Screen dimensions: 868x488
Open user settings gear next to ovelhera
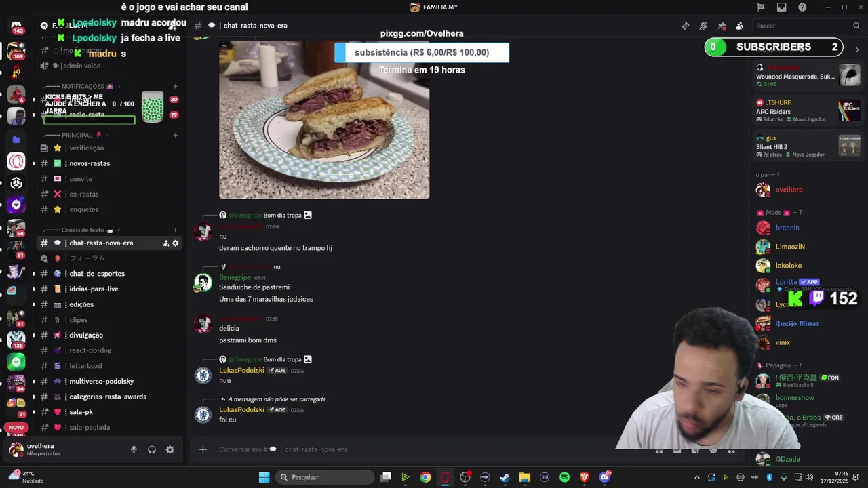click(170, 449)
